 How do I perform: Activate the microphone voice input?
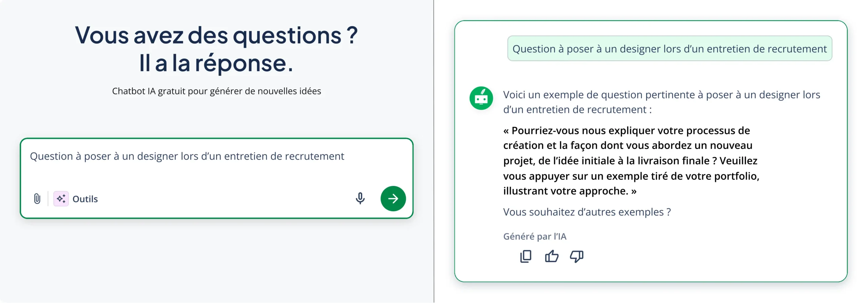click(360, 198)
